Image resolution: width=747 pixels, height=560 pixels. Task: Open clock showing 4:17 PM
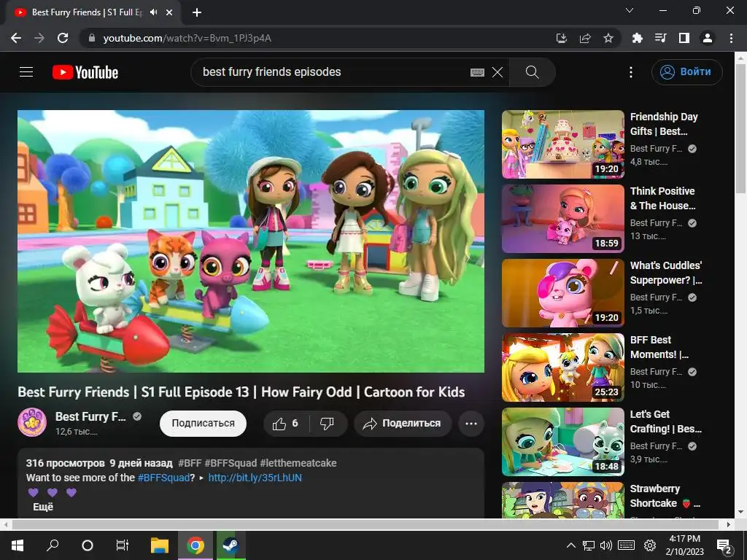(x=684, y=545)
